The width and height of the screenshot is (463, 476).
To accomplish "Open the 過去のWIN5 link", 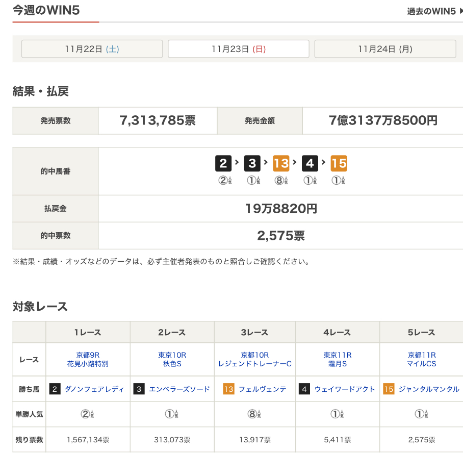I will coord(434,11).
